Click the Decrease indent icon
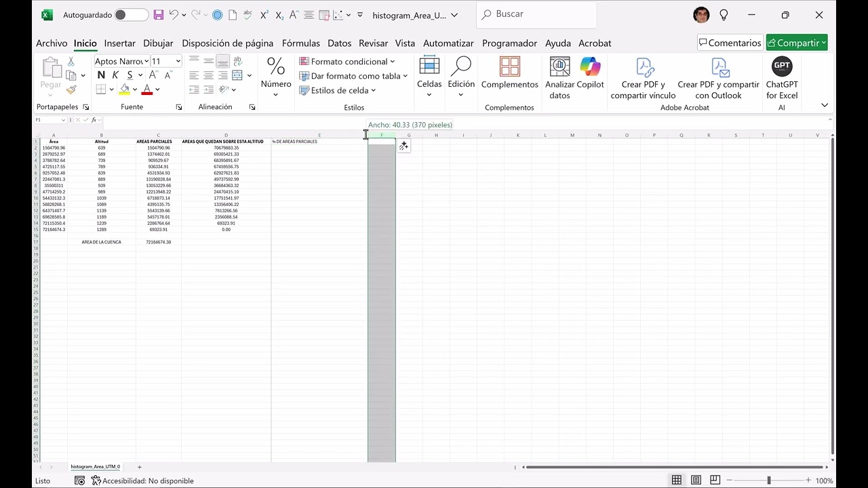 click(x=194, y=89)
